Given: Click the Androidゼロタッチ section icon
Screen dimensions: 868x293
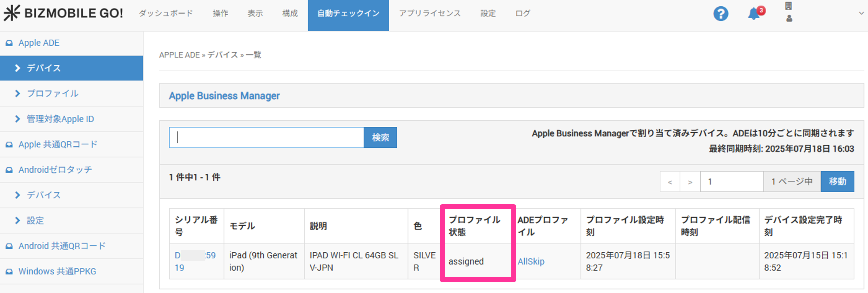Looking at the screenshot, I should pos(9,170).
